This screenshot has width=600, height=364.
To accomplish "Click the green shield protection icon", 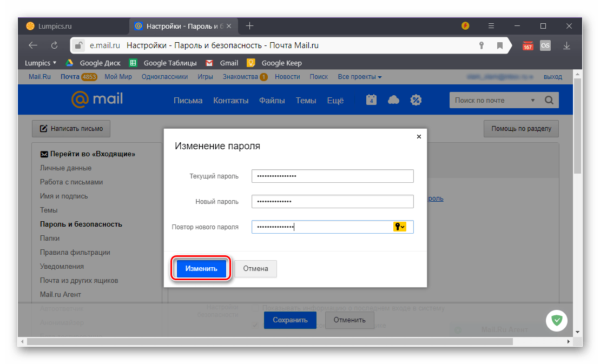I will pyautogui.click(x=556, y=321).
